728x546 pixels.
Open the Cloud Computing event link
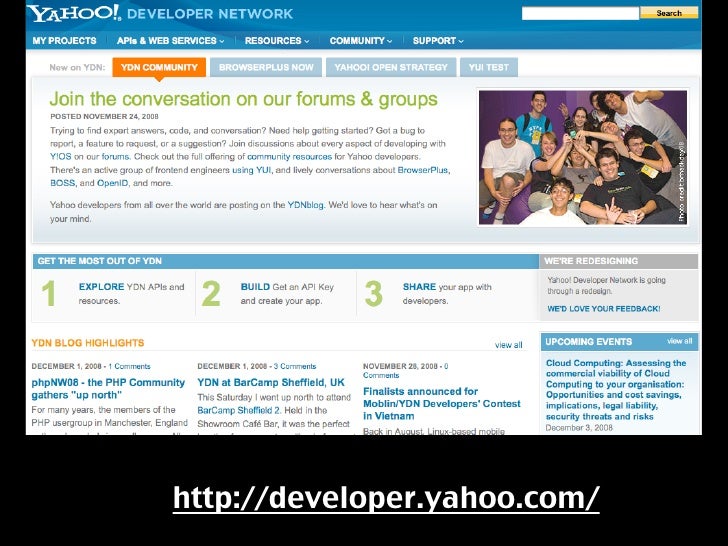click(616, 390)
